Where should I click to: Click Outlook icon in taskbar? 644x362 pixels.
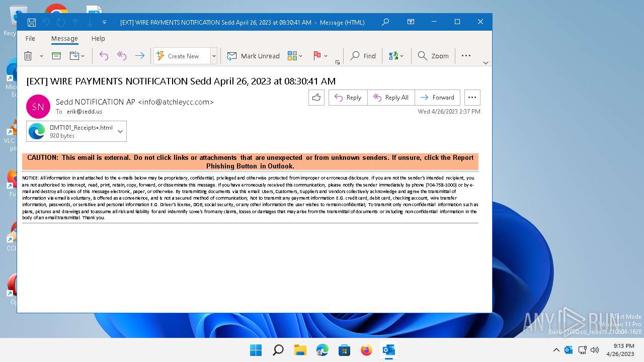point(389,350)
